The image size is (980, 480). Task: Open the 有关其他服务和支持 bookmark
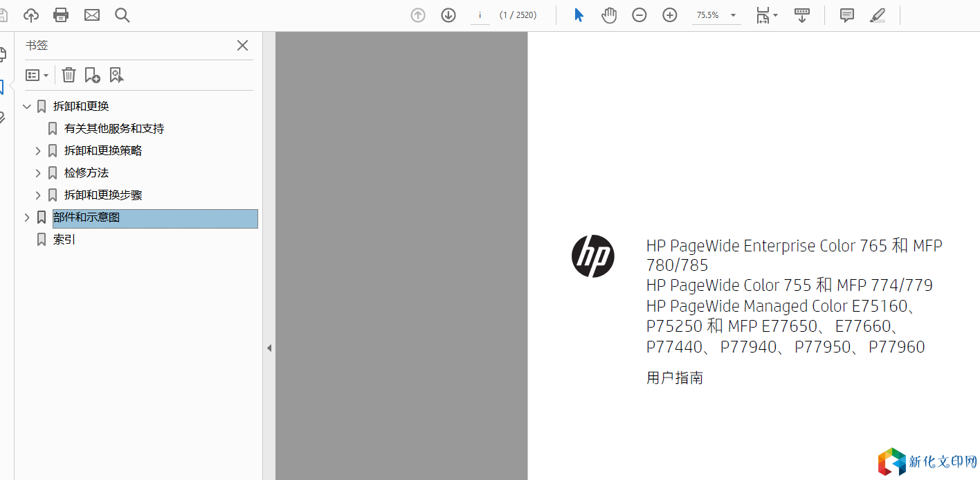tap(114, 129)
